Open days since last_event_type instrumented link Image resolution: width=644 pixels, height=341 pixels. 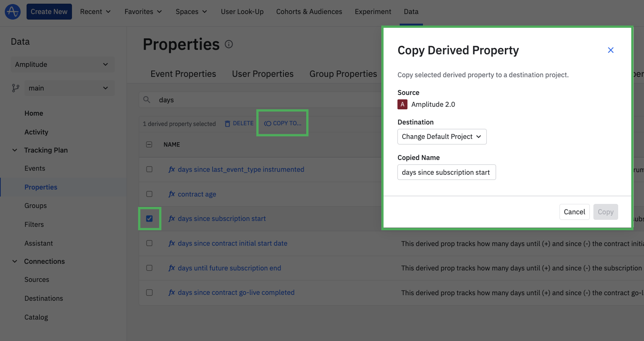pos(241,169)
